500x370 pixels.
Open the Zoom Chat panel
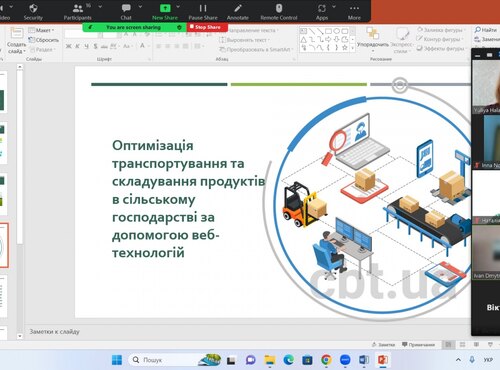pyautogui.click(x=126, y=12)
